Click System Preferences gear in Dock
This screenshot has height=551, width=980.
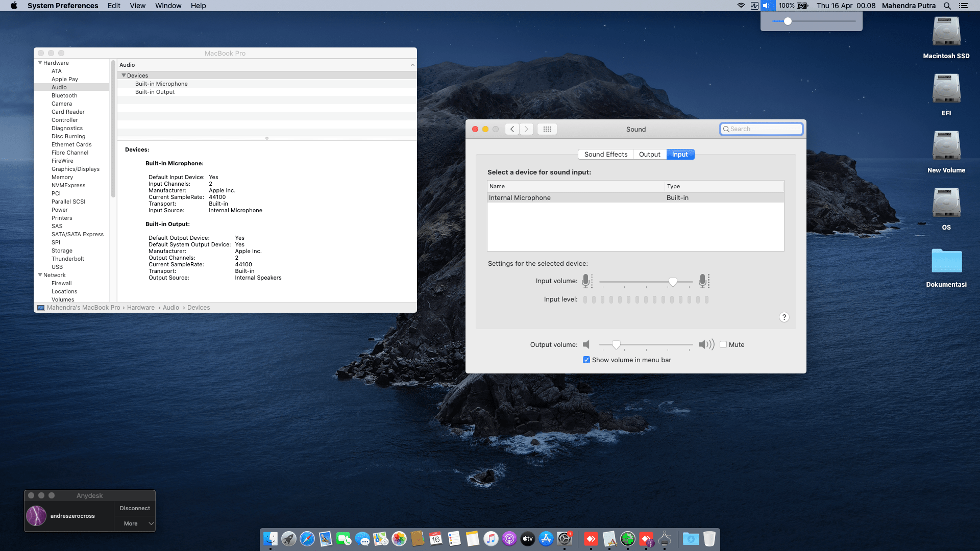click(565, 539)
